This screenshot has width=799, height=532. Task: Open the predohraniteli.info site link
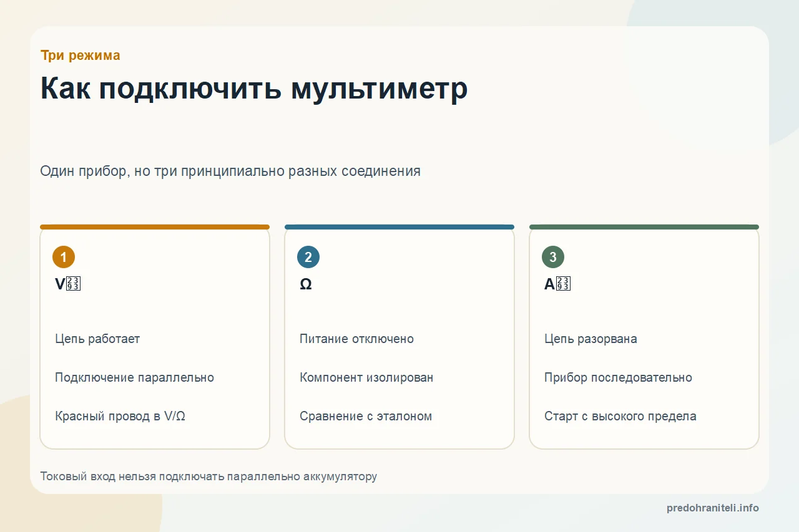713,508
